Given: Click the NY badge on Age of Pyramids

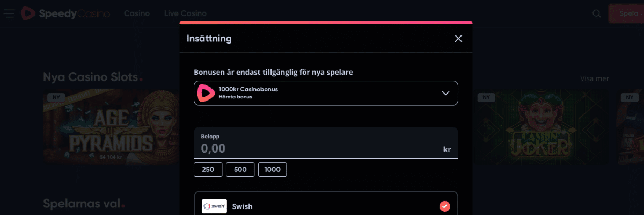Looking at the screenshot, I should click(55, 97).
